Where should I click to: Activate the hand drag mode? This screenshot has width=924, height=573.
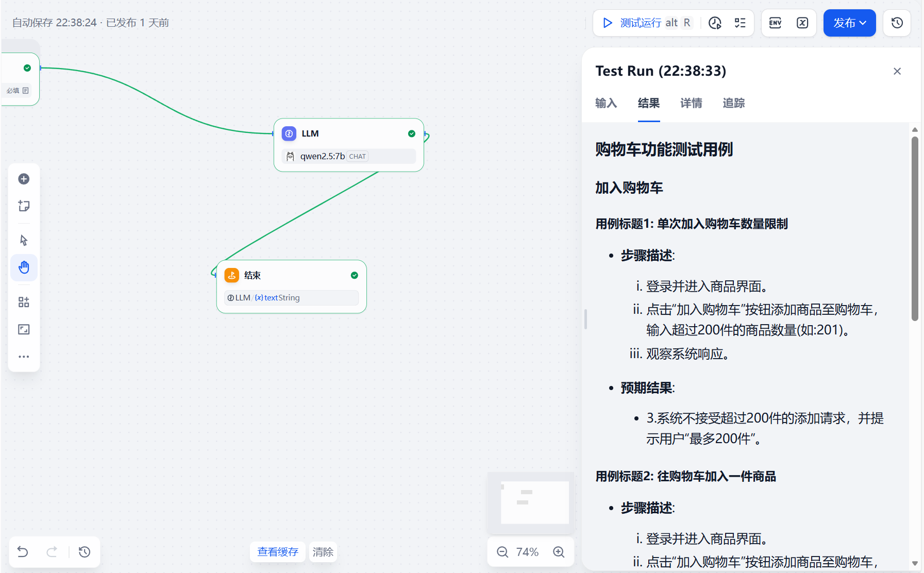point(24,267)
